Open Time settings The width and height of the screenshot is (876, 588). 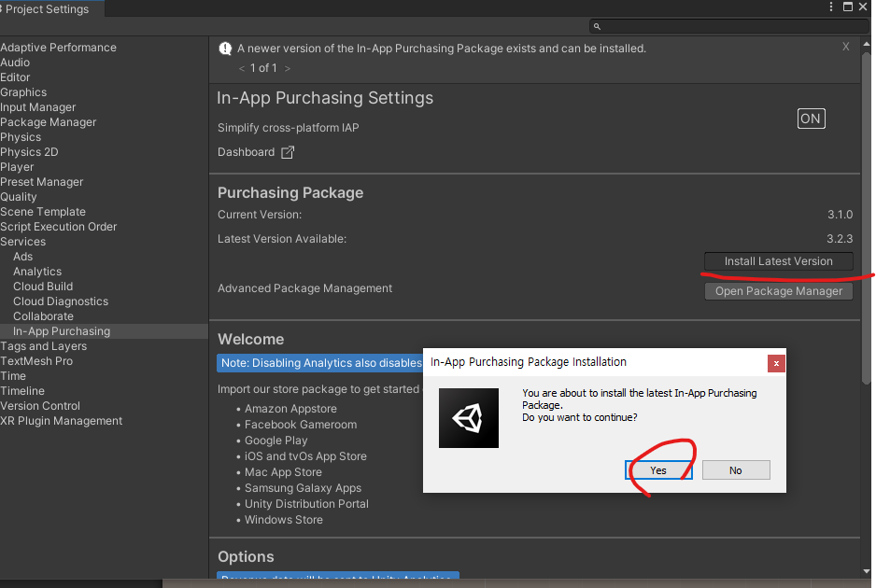13,376
